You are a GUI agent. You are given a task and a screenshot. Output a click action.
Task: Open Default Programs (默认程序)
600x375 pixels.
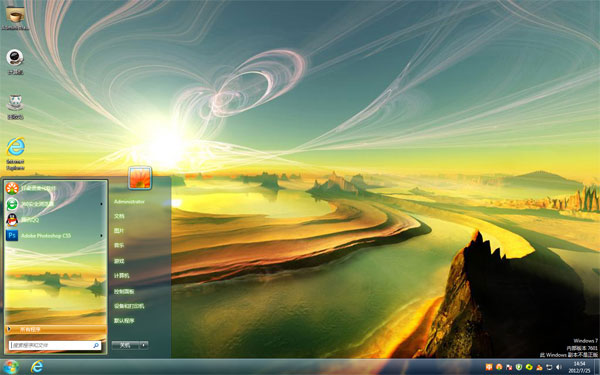click(x=124, y=321)
